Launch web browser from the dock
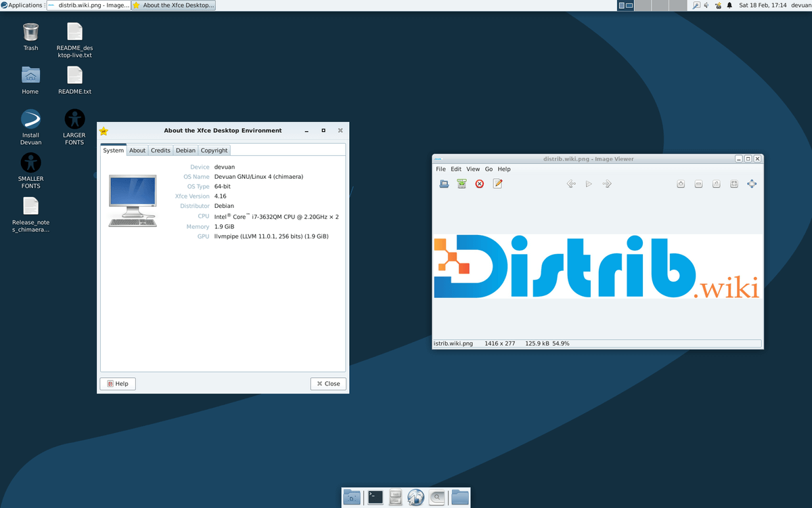The width and height of the screenshot is (812, 508). (x=415, y=497)
